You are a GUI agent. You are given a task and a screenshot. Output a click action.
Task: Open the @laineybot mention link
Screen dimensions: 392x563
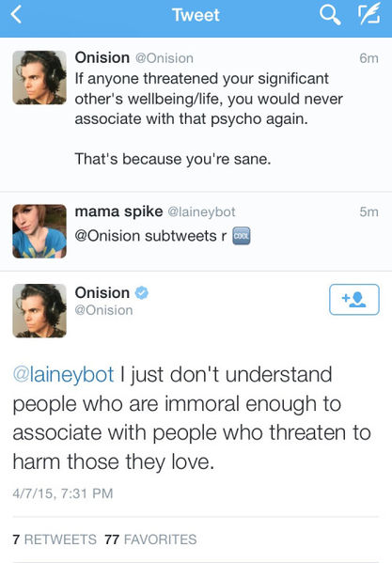click(64, 374)
